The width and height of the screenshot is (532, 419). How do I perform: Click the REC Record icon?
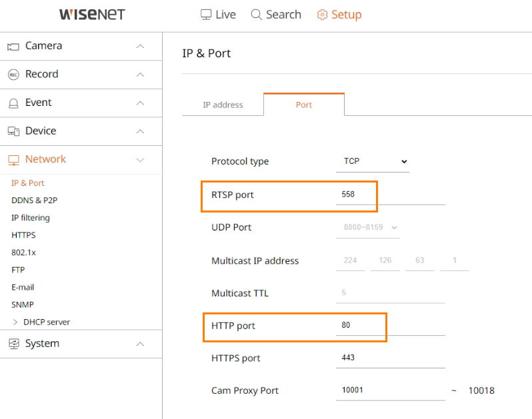point(13,75)
